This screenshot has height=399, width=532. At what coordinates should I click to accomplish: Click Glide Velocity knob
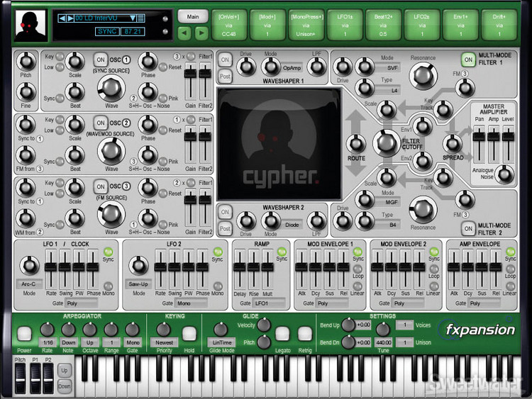tap(264, 325)
